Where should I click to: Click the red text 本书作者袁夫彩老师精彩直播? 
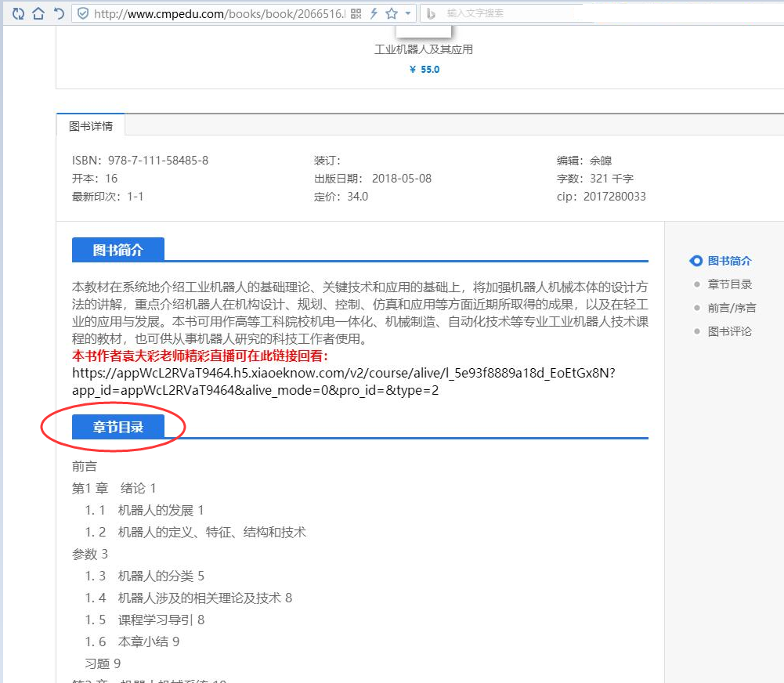tap(201, 356)
